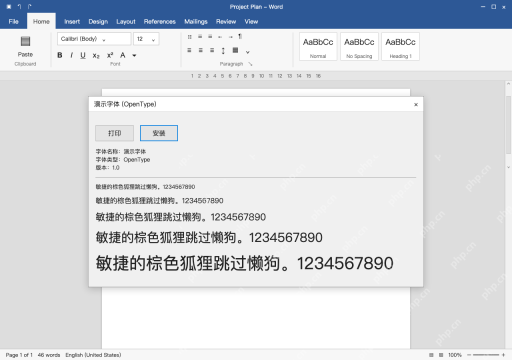512x360 pixels.
Task: Click the line spacing icon
Action: (223, 51)
